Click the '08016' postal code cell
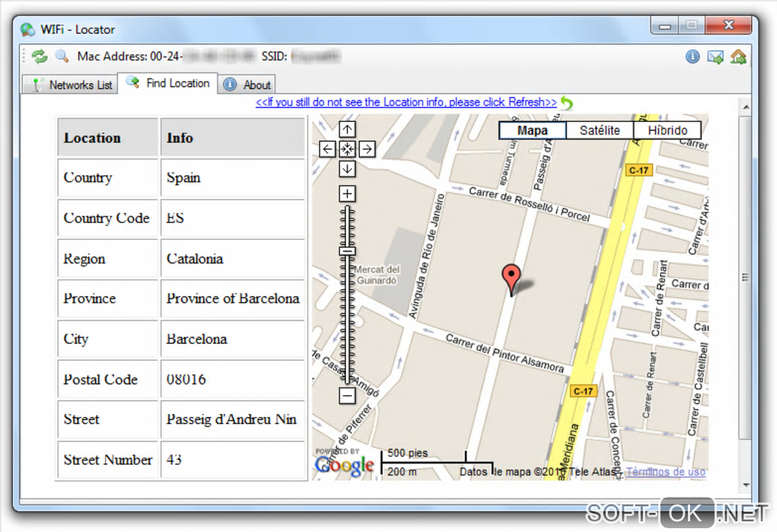 click(x=232, y=380)
